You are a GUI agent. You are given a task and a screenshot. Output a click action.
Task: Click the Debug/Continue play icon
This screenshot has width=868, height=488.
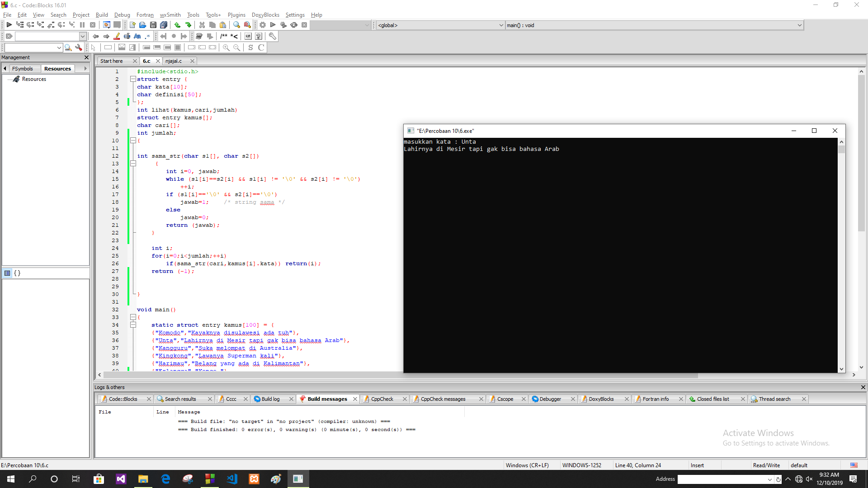coord(9,25)
